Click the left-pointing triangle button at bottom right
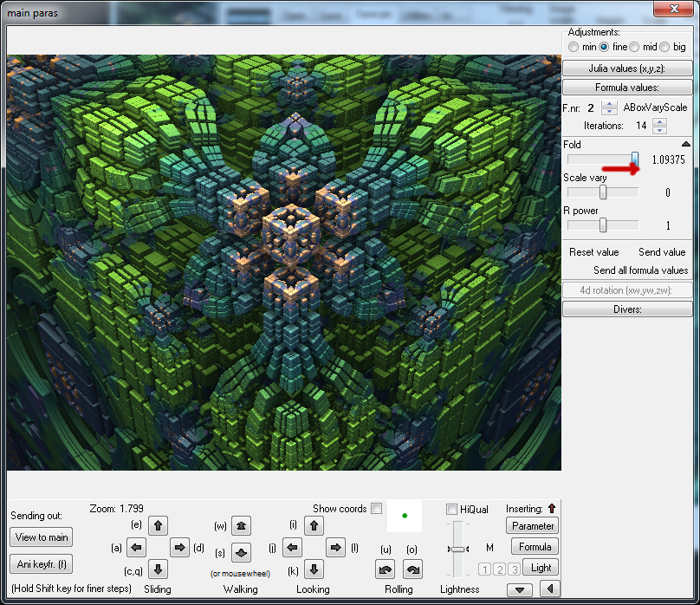This screenshot has width=700, height=605. pyautogui.click(x=549, y=589)
